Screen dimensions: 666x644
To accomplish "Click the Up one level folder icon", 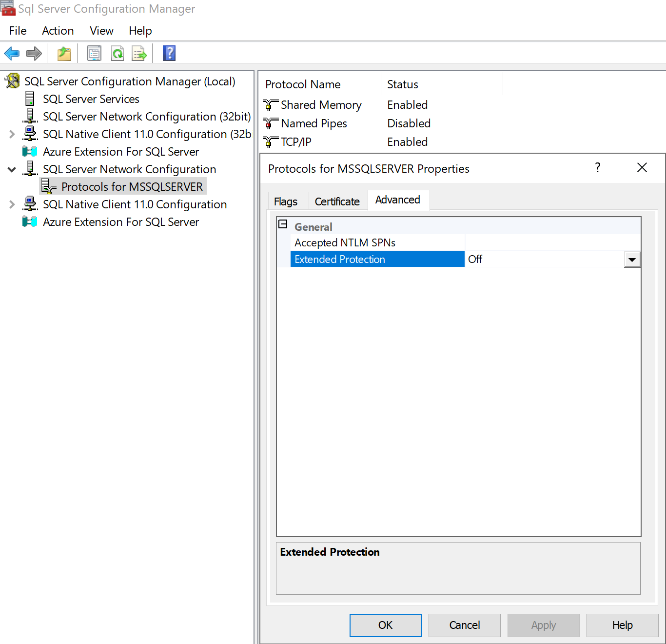I will tap(64, 53).
